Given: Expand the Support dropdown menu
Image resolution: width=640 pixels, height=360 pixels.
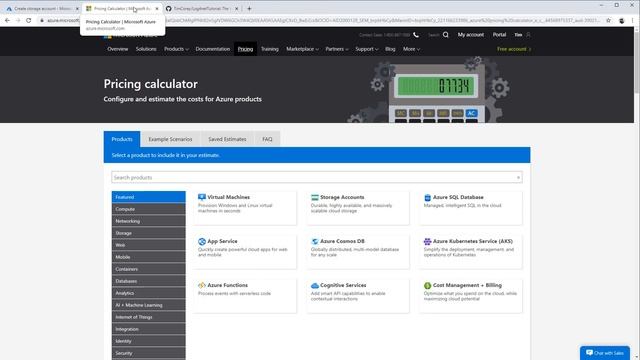Looking at the screenshot, I should 367,49.
